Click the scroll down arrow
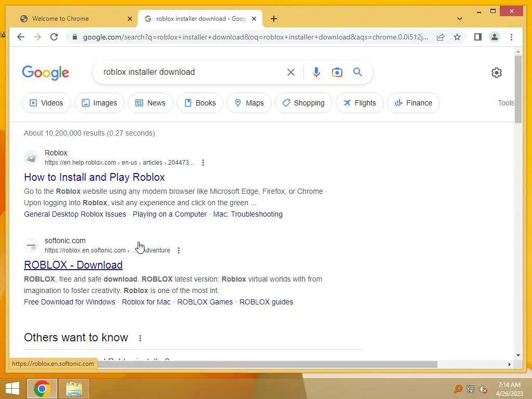The image size is (532, 399). 518,355
